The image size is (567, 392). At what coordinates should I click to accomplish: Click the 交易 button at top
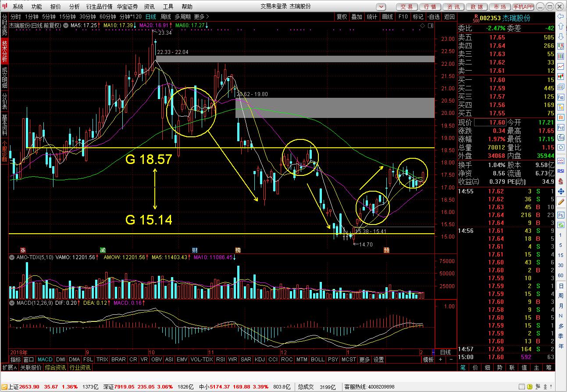407,7
